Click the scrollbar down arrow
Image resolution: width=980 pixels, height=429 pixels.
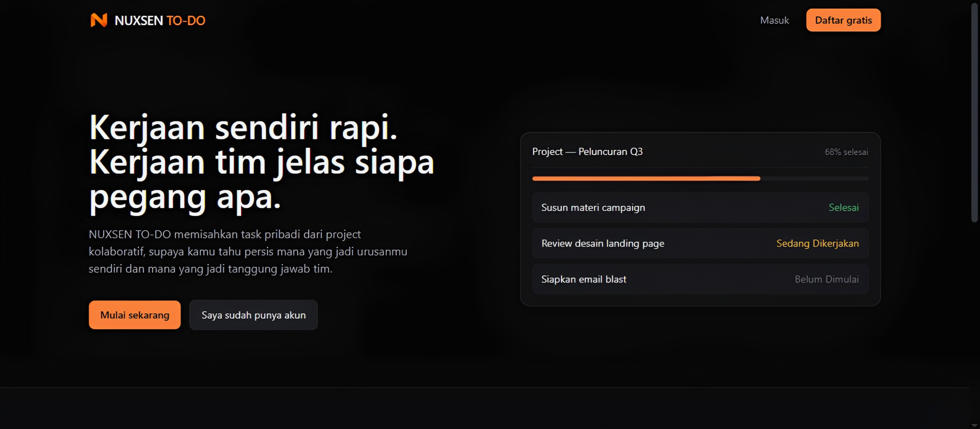pos(974,425)
